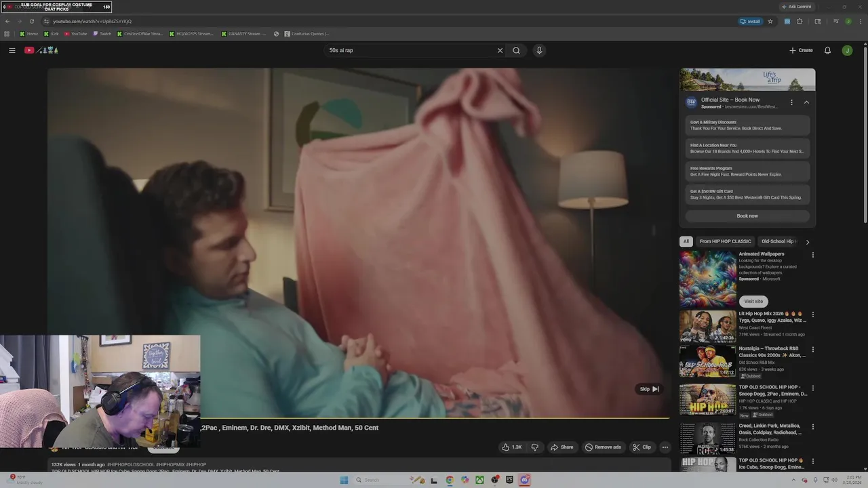The image size is (868, 488).
Task: Go back in browser
Action: pos(7,21)
